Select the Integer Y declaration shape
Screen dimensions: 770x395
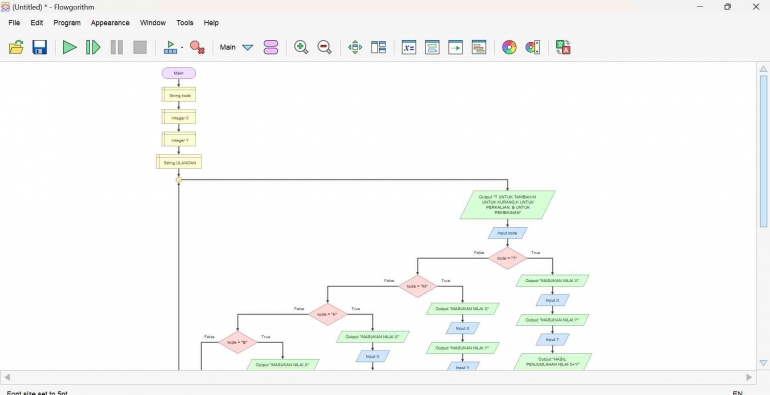(179, 140)
